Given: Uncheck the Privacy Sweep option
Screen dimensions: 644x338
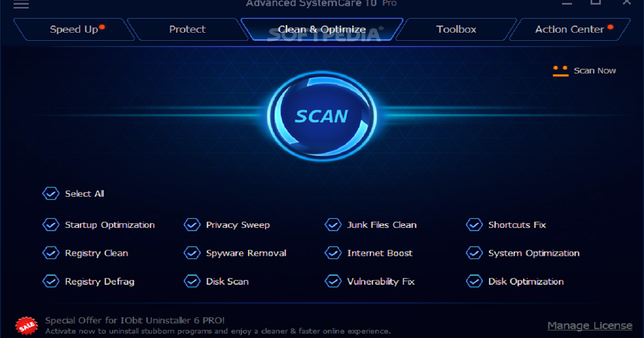Looking at the screenshot, I should pyautogui.click(x=192, y=225).
